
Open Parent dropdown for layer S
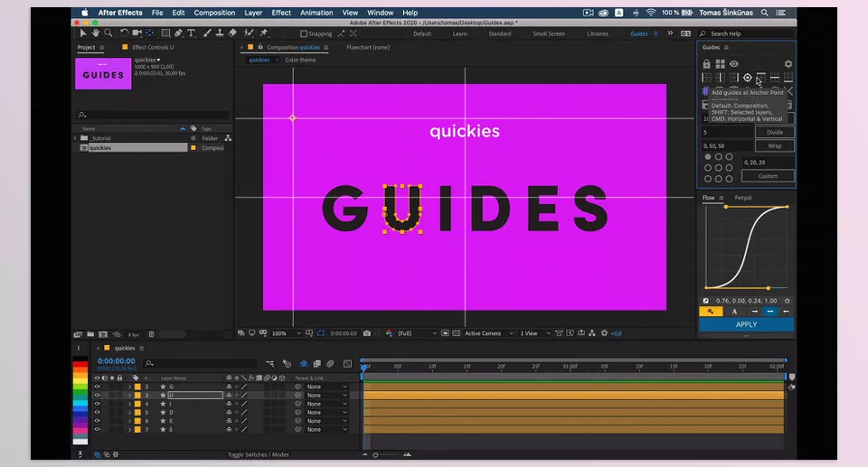tap(327, 429)
